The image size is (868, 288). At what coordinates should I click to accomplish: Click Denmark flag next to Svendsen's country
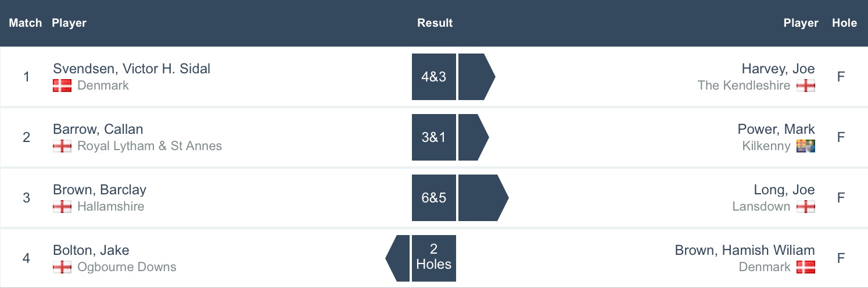(62, 86)
